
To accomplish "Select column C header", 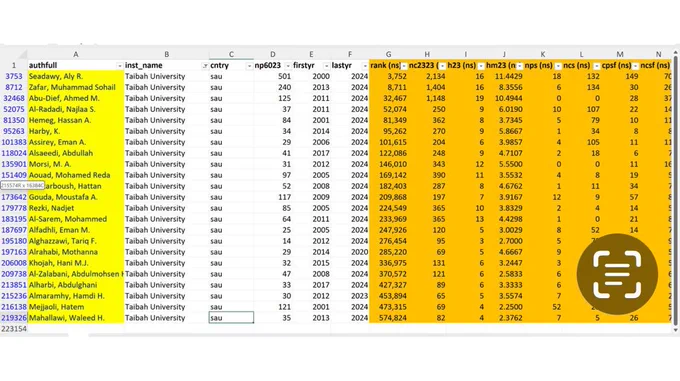I will tap(231, 54).
